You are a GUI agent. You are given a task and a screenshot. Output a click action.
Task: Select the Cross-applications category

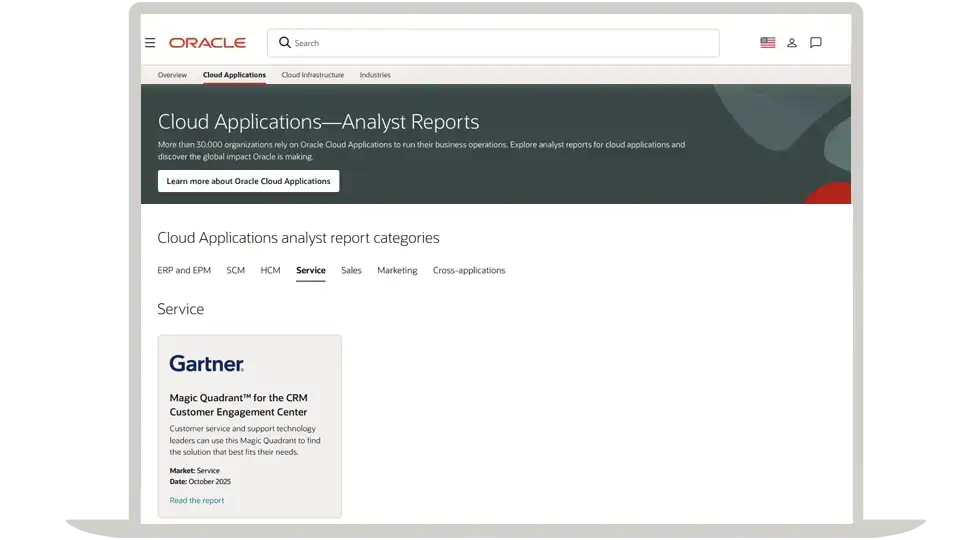point(469,270)
